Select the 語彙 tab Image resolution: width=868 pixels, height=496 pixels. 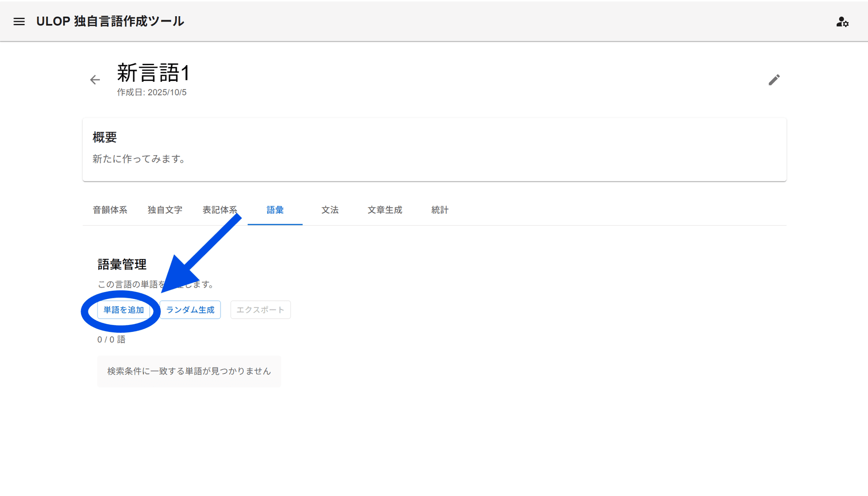tap(275, 210)
